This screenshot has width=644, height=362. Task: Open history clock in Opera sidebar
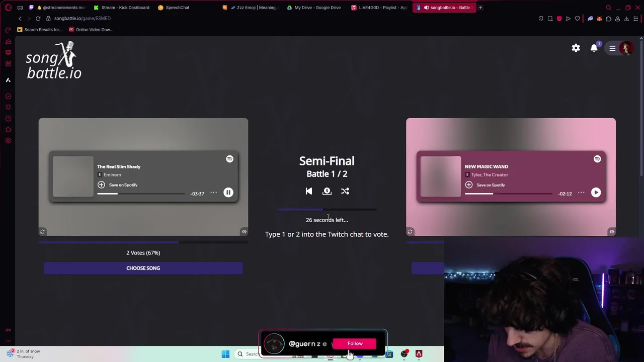click(x=8, y=119)
